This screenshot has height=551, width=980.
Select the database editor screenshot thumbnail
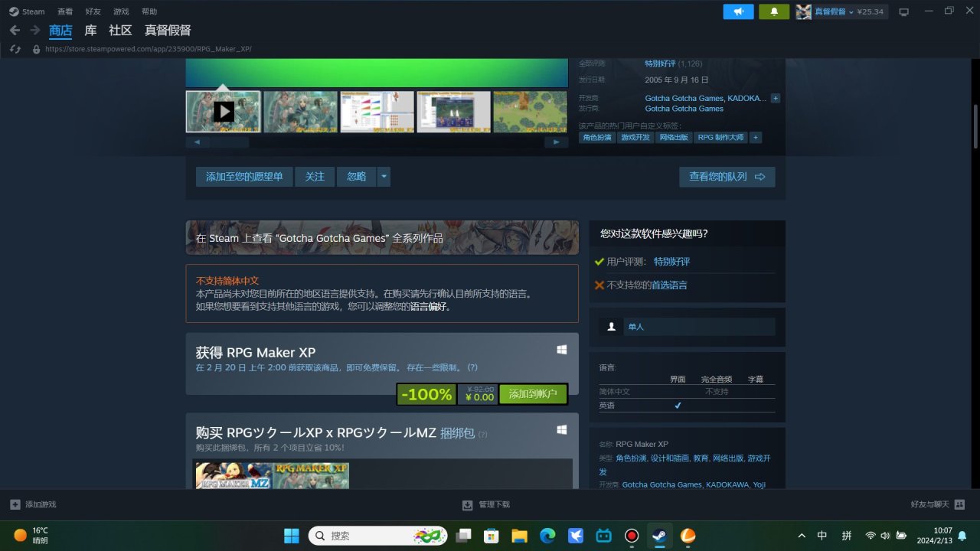click(377, 112)
